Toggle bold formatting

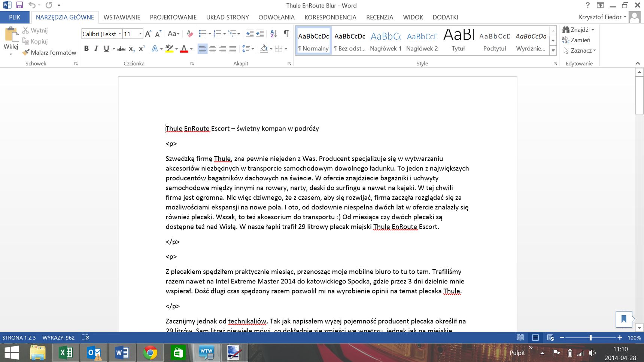point(86,49)
